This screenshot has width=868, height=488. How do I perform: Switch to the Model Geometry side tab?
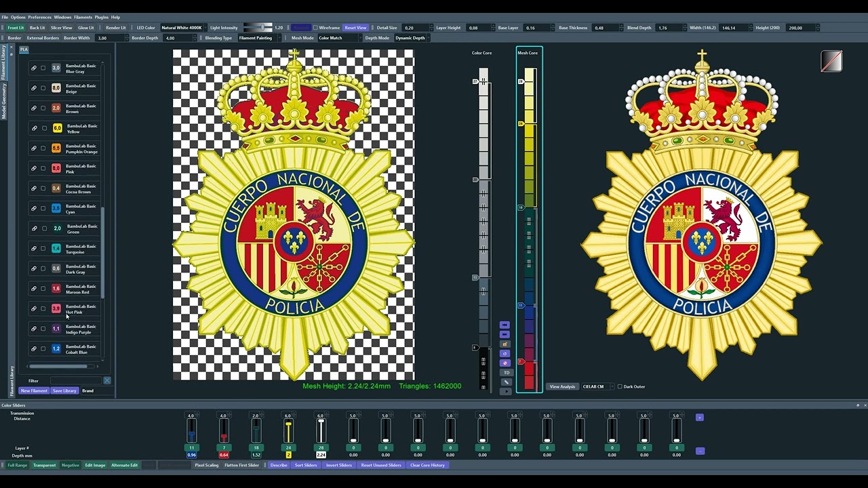click(x=3, y=102)
